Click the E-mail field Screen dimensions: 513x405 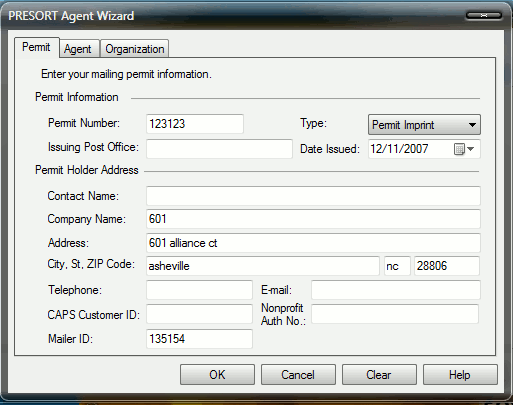396,290
